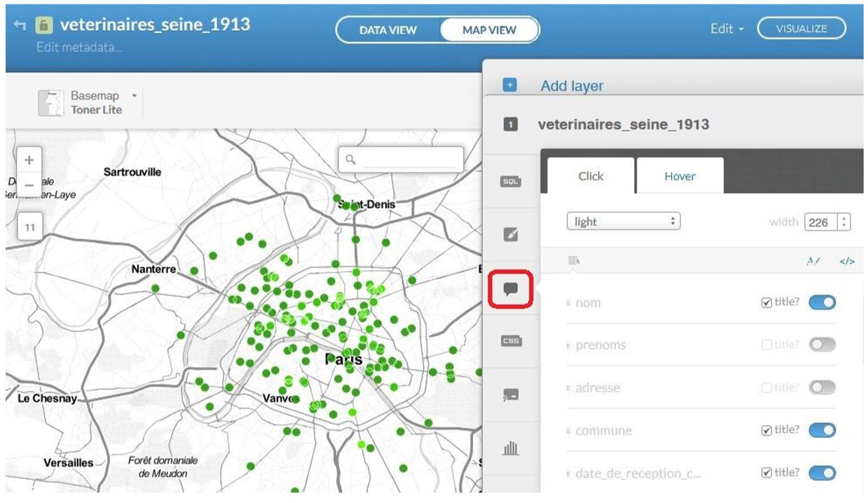Switch to custom HTML infowindow editor
Viewport: 868px width, 503px height.
[x=846, y=262]
